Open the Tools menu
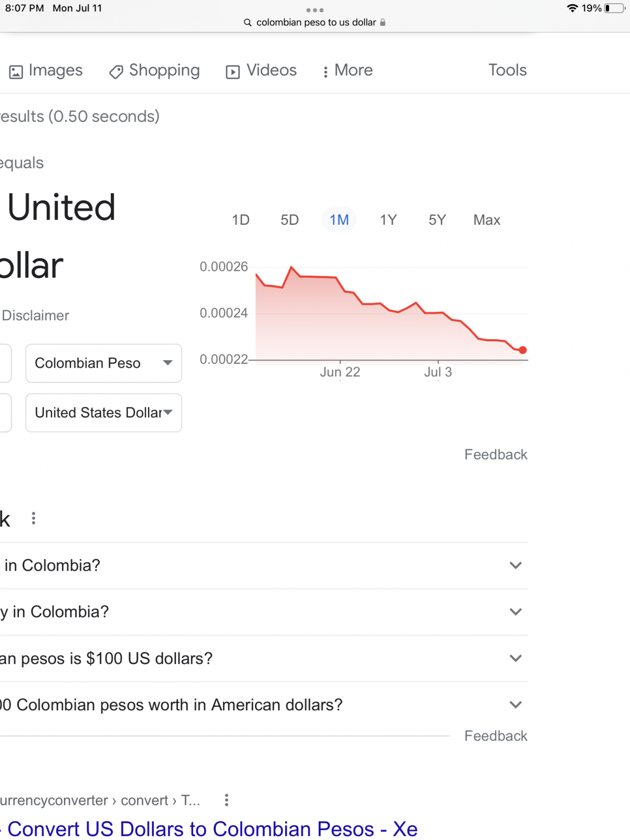 click(x=507, y=70)
